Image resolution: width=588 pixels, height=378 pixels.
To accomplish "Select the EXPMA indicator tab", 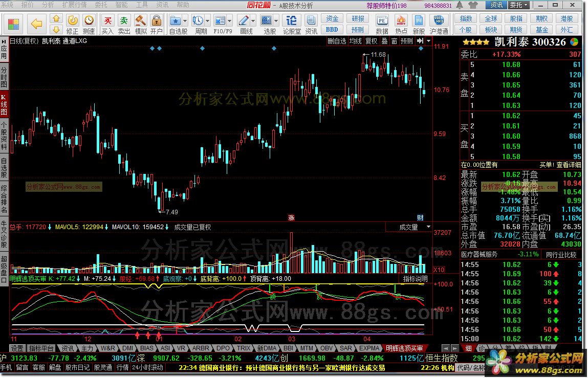I will pyautogui.click(x=368, y=348).
